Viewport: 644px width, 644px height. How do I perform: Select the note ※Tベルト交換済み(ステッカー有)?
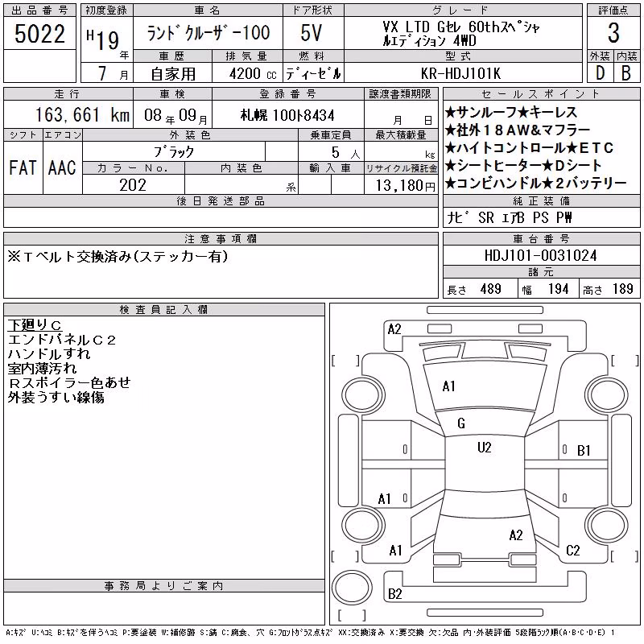click(x=118, y=257)
